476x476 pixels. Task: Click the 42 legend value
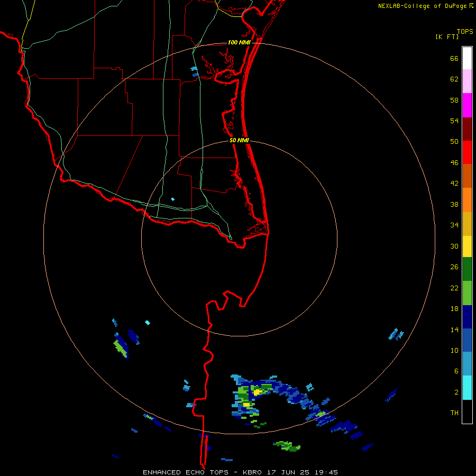click(x=454, y=184)
